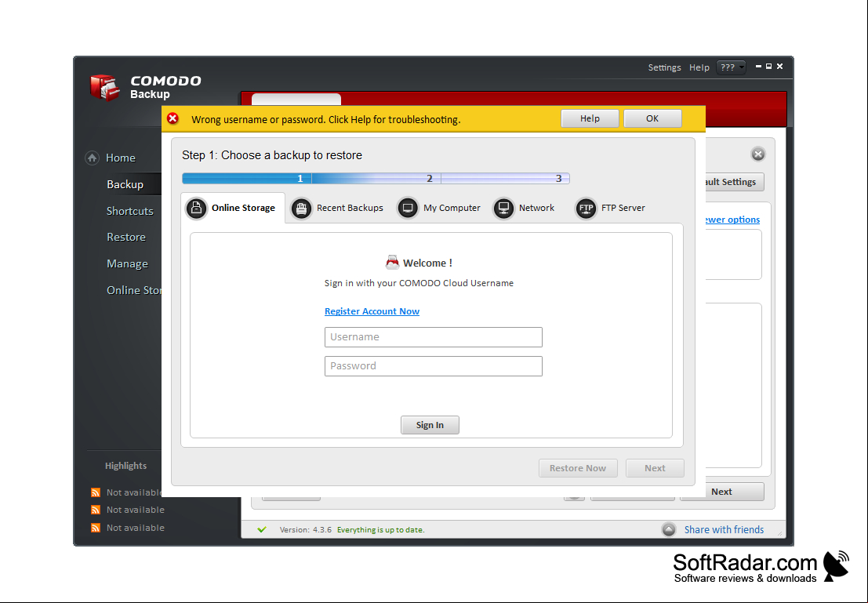Click the red error icon in notification bar
868x603 pixels.
coord(173,118)
